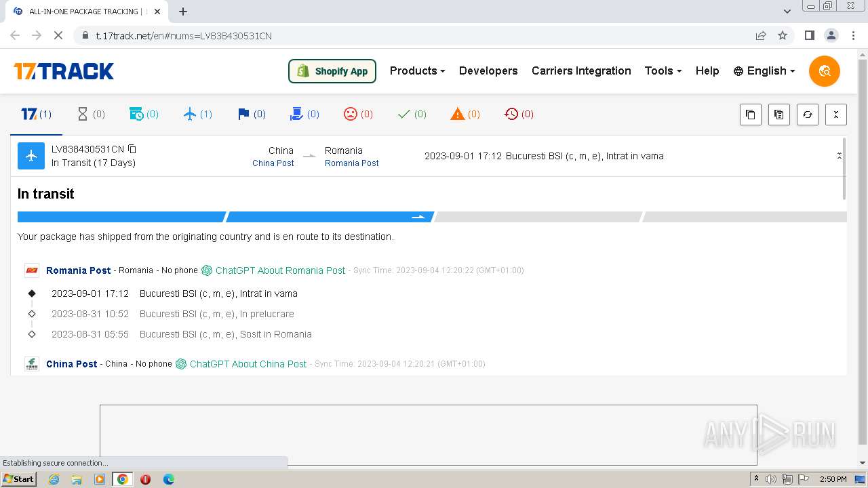Click copy tracking details icon button
This screenshot has width=868, height=488.
coord(778,115)
